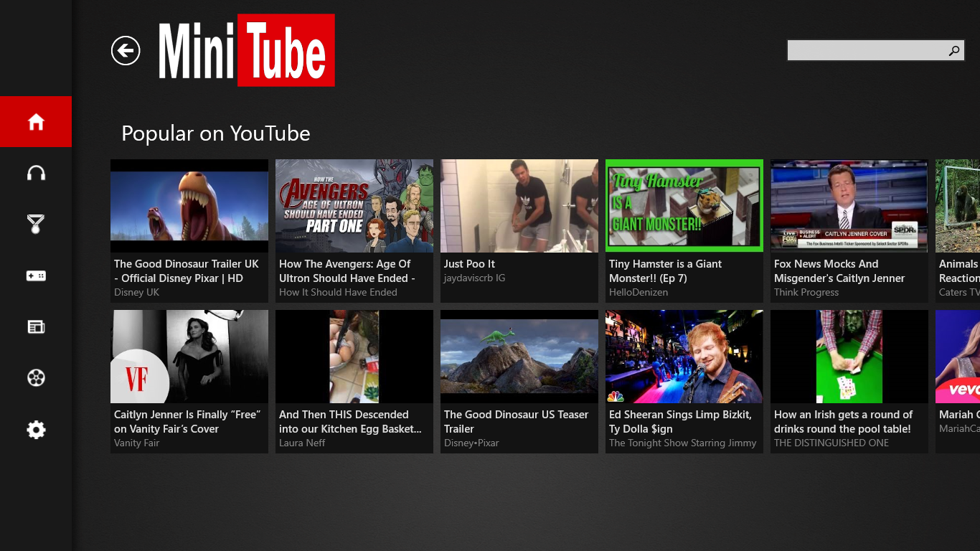Play the Kitchen Egg Basket video thumbnail
This screenshot has width=980, height=551.
pyautogui.click(x=354, y=357)
